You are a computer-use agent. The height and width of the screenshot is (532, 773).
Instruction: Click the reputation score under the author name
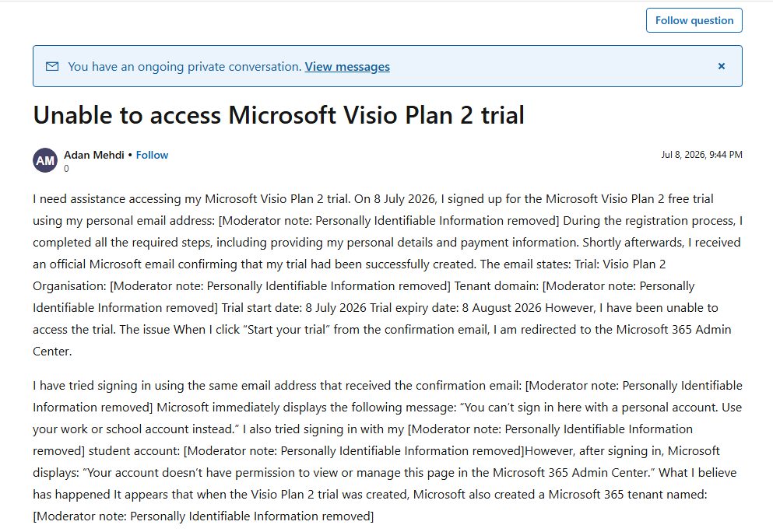[x=66, y=169]
